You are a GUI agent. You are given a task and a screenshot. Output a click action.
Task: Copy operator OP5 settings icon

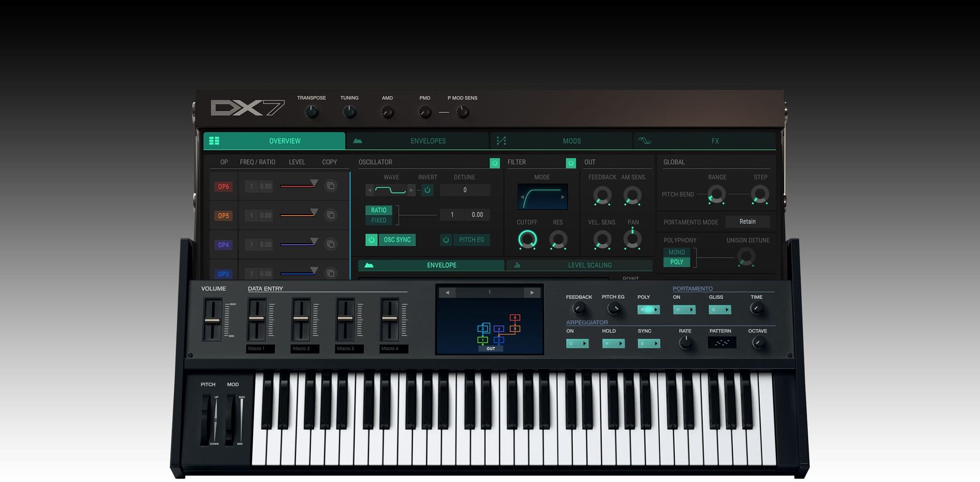(x=331, y=215)
